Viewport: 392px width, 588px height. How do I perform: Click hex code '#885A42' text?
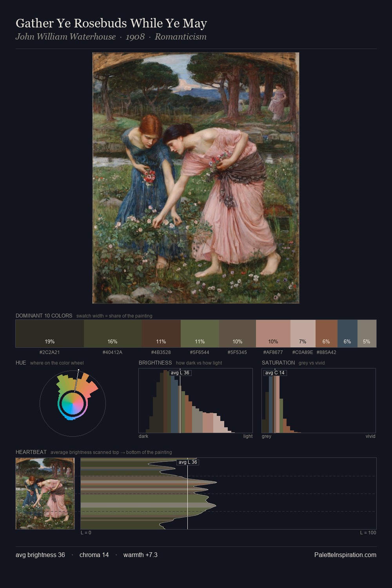(x=327, y=352)
